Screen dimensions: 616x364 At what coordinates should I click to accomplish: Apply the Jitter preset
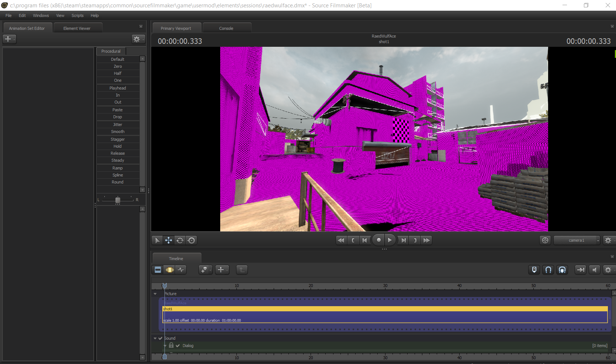point(118,125)
